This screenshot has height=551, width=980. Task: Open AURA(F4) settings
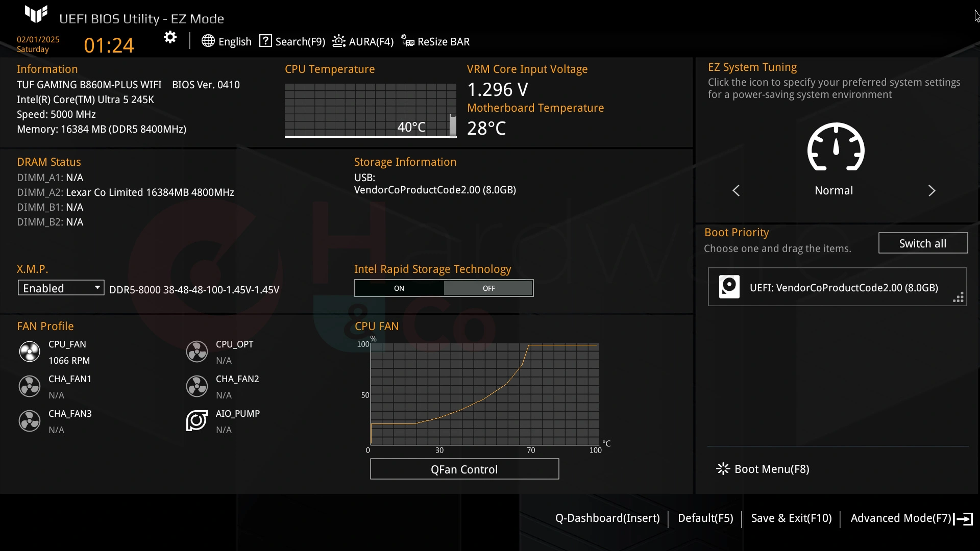point(363,41)
